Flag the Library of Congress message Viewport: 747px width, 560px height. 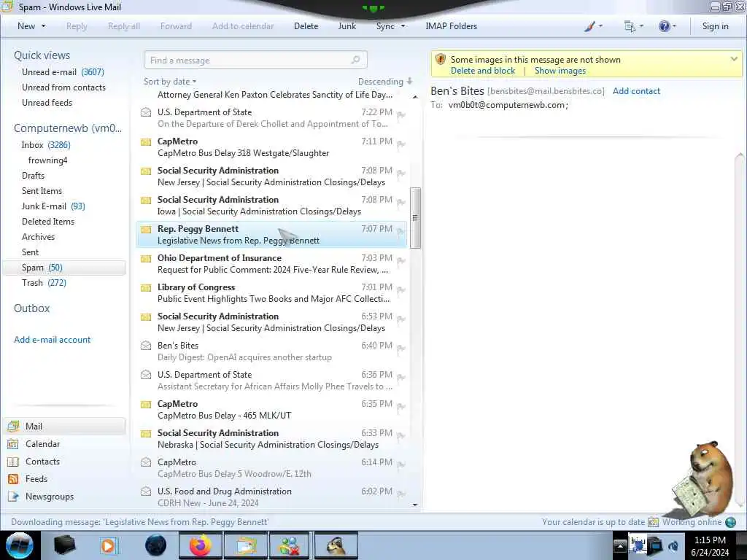click(x=401, y=290)
